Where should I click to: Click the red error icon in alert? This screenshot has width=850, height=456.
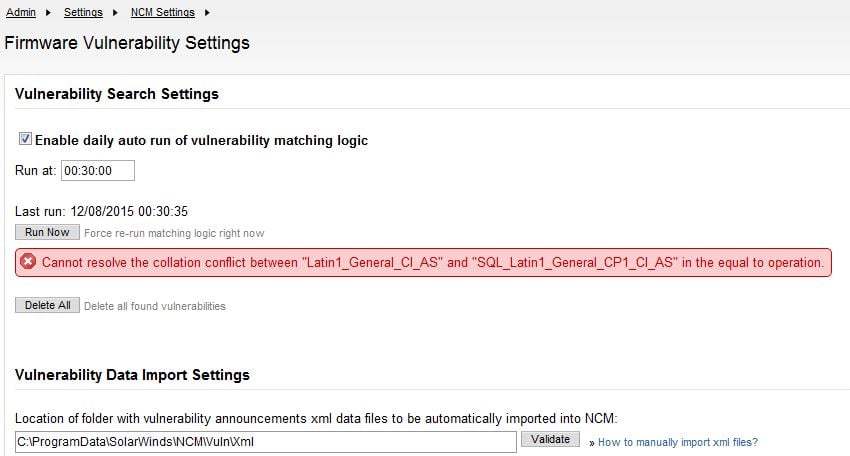click(x=28, y=262)
